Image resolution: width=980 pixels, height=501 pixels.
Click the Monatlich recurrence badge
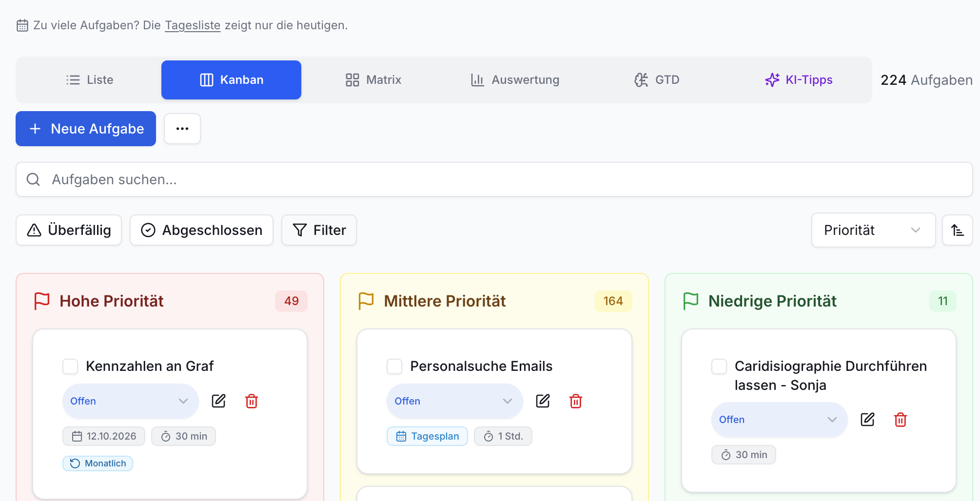click(x=98, y=463)
